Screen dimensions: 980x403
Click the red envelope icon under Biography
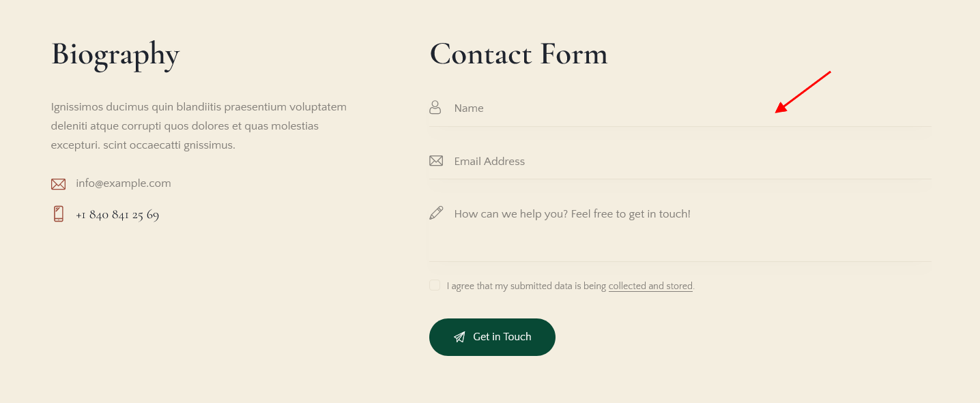58,184
